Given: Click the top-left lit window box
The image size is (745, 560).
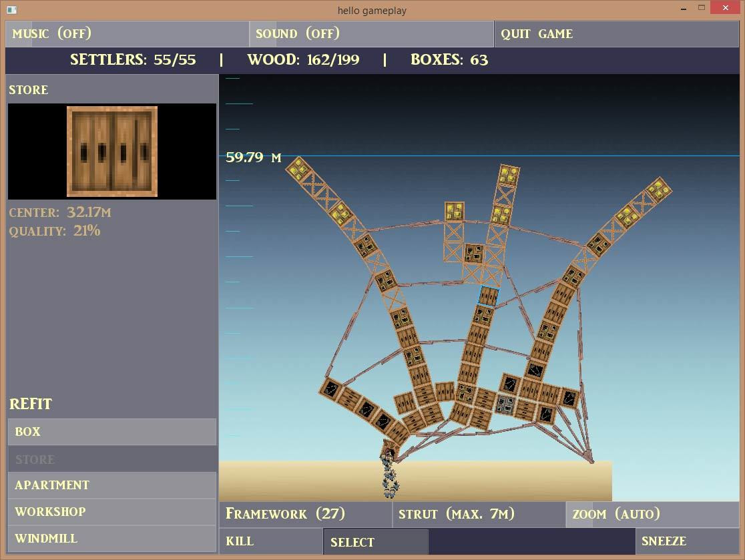Looking at the screenshot, I should [299, 169].
